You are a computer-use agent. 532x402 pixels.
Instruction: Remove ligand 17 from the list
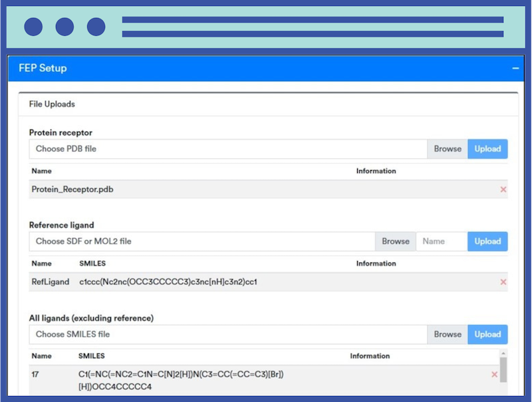click(x=494, y=375)
